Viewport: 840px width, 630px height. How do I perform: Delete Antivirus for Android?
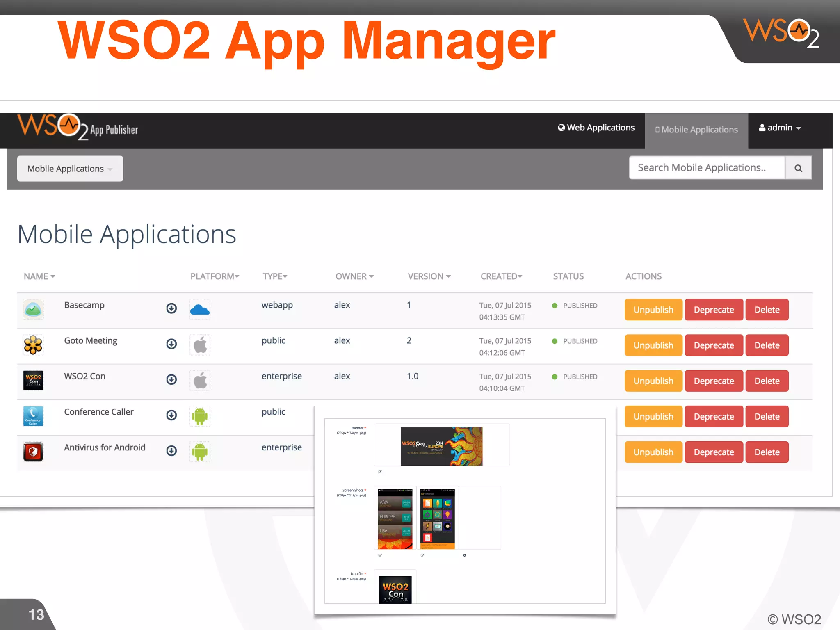tap(767, 452)
